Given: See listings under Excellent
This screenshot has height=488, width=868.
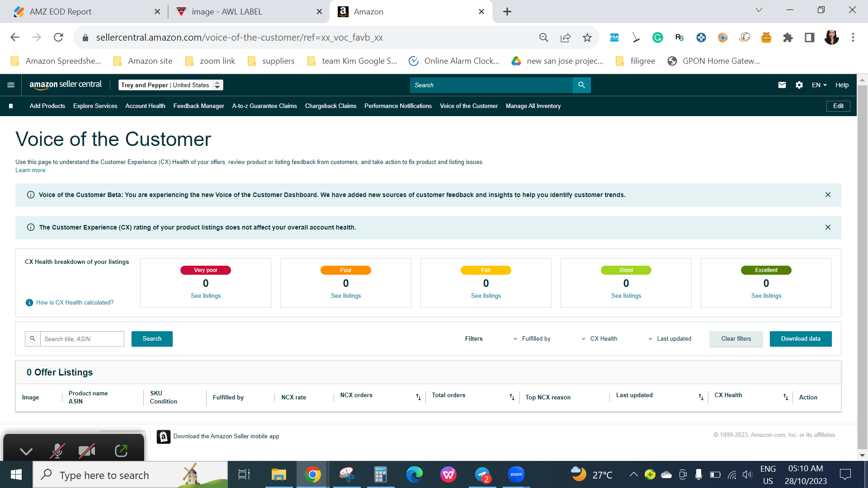Looking at the screenshot, I should point(766,296).
